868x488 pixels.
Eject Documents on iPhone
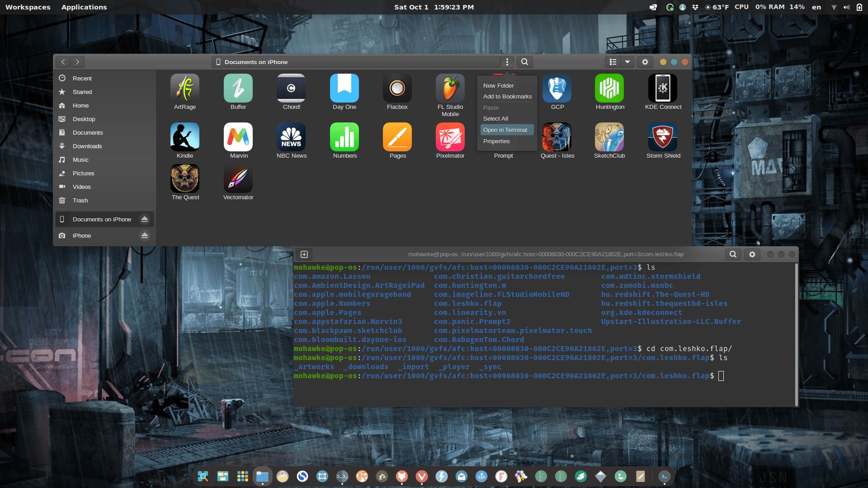pyautogui.click(x=145, y=219)
